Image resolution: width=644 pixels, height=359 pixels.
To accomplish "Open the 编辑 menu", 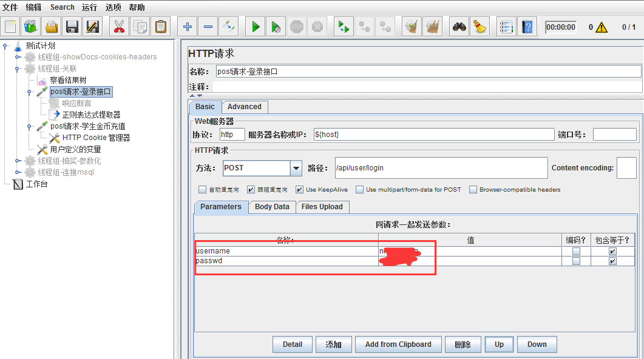I will click(33, 7).
